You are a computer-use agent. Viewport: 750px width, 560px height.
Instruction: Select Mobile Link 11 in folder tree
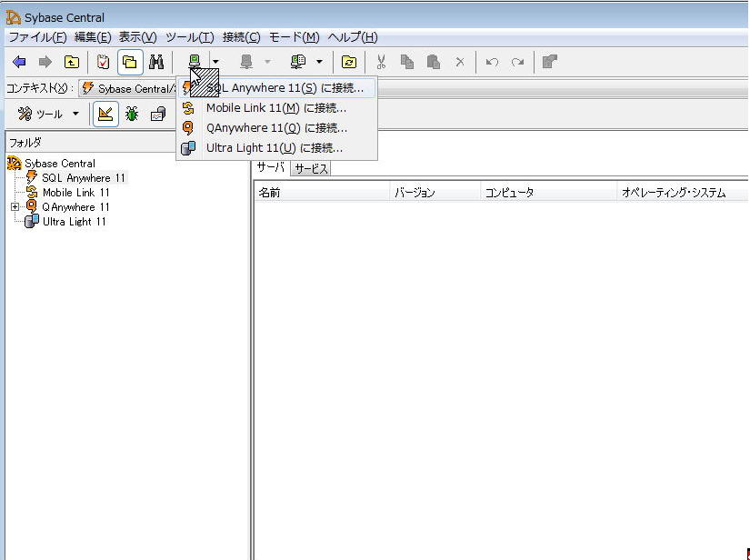coord(75,193)
